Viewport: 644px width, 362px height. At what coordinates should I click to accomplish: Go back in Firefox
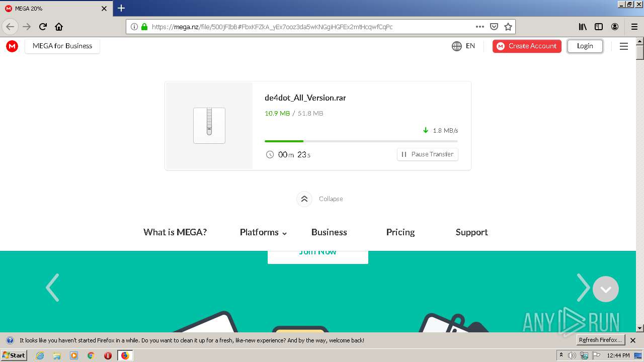coord(10,27)
